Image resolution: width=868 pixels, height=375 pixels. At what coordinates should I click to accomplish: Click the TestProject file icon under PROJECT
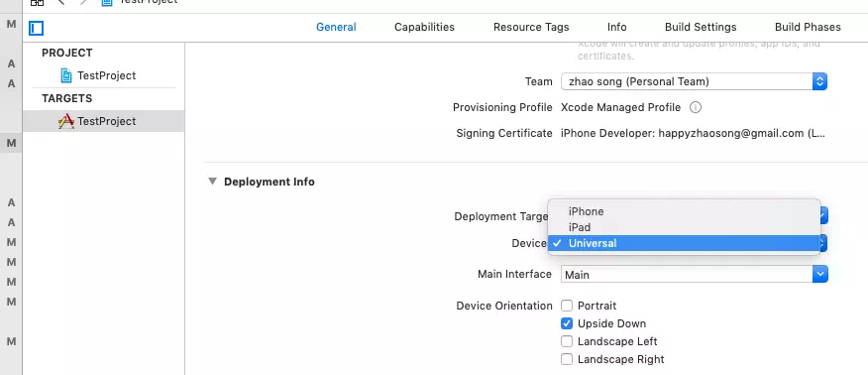click(66, 75)
